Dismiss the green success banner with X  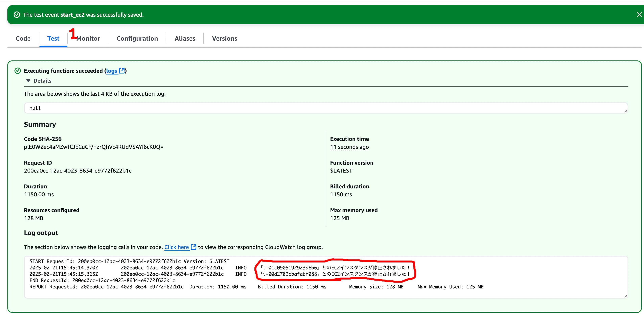tap(639, 15)
